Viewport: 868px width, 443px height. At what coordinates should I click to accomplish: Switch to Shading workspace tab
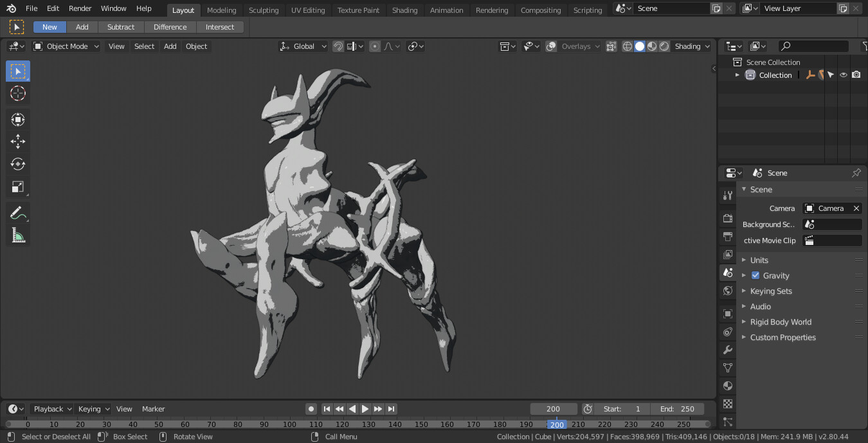(404, 10)
